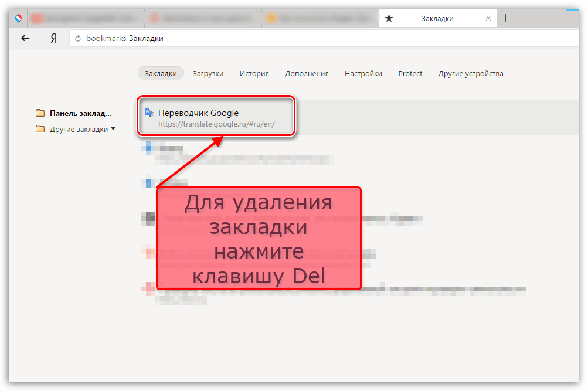Open a new tab with the plus icon
The height and width of the screenshot is (391, 588).
(x=506, y=18)
